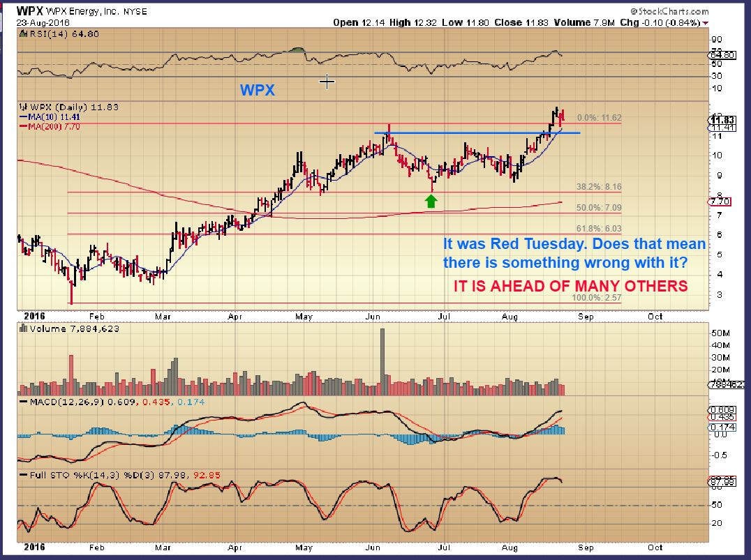Viewport: 751px width, 560px height.
Task: Click the RSI(14) 64.80 indicator label
Action: [x=64, y=34]
